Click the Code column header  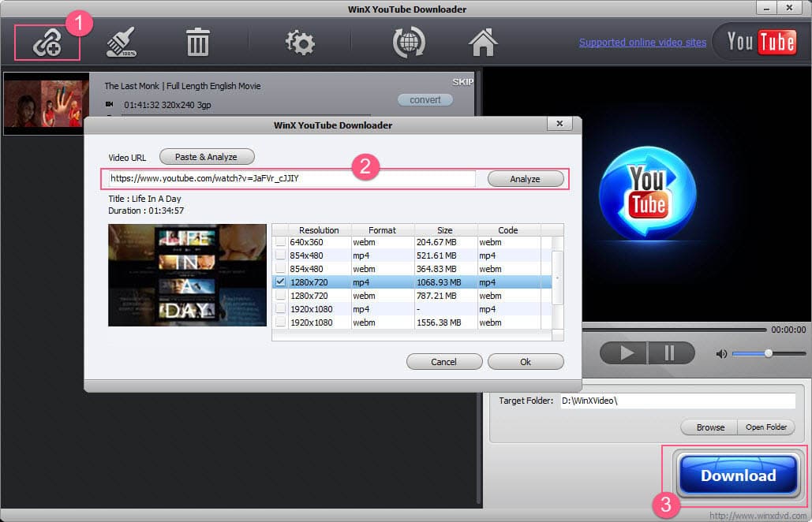point(508,230)
